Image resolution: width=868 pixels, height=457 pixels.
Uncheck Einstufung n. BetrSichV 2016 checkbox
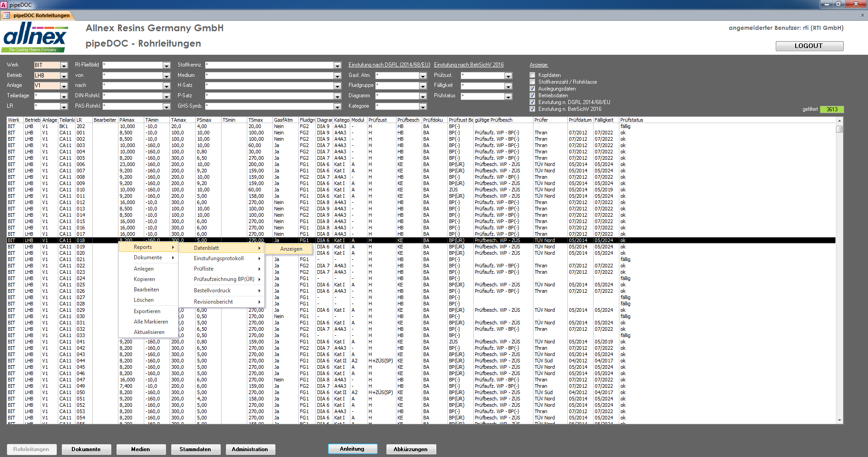(532, 109)
